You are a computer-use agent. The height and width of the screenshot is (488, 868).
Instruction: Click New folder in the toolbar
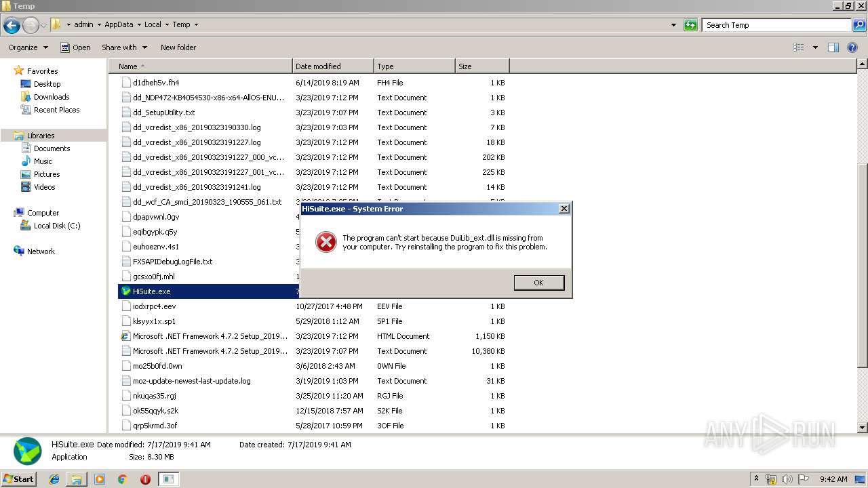178,47
